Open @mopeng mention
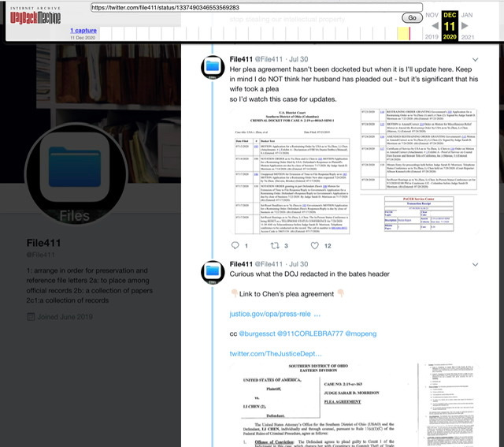504x447 pixels. (x=361, y=333)
